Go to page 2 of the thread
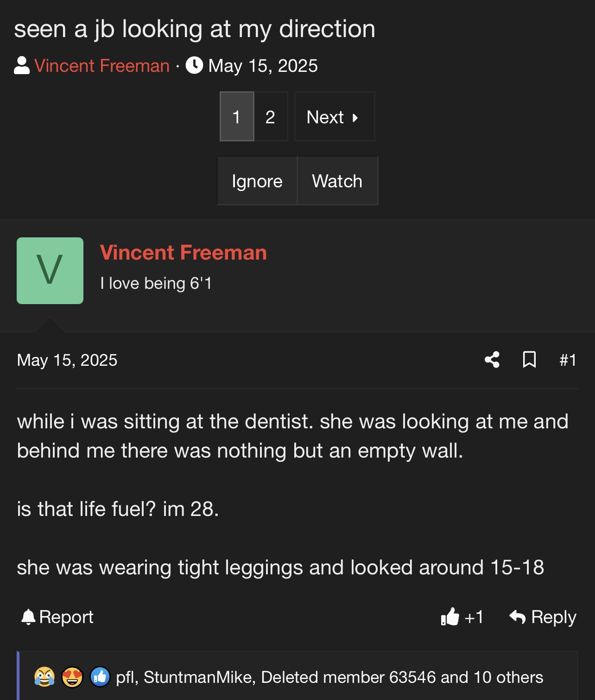This screenshot has height=700, width=595. click(271, 116)
